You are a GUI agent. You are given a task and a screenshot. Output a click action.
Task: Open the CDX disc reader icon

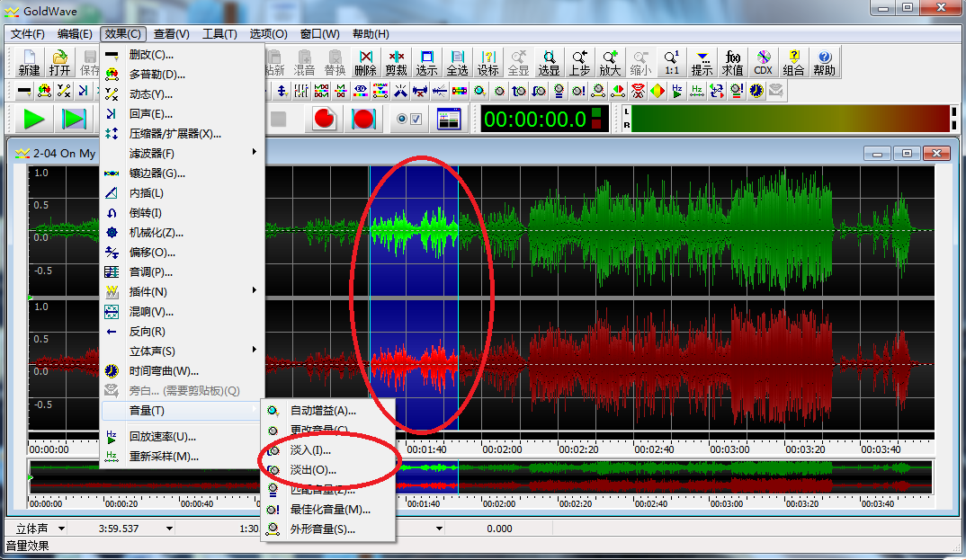click(763, 62)
